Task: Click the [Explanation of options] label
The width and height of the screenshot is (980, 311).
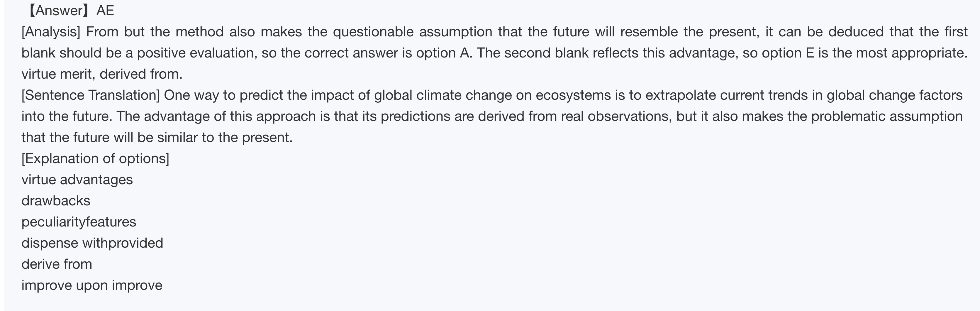Action: coord(95,158)
